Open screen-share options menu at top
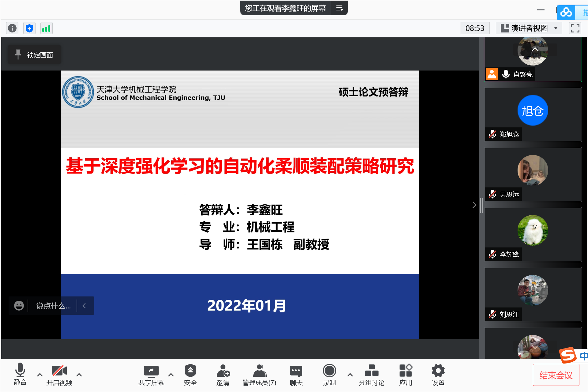Image resolution: width=588 pixels, height=392 pixels. pyautogui.click(x=339, y=8)
